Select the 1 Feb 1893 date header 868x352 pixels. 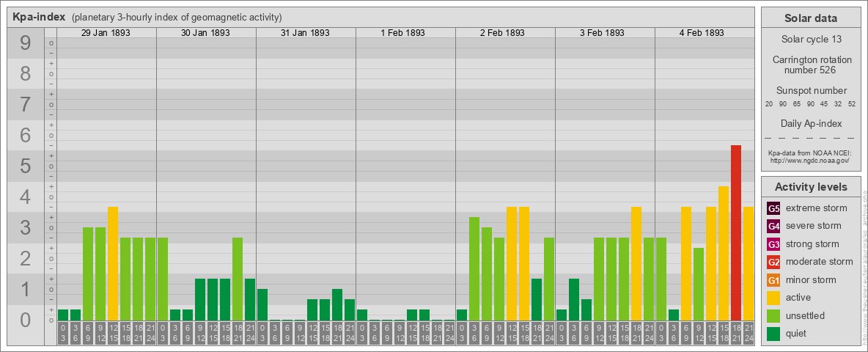pos(403,33)
